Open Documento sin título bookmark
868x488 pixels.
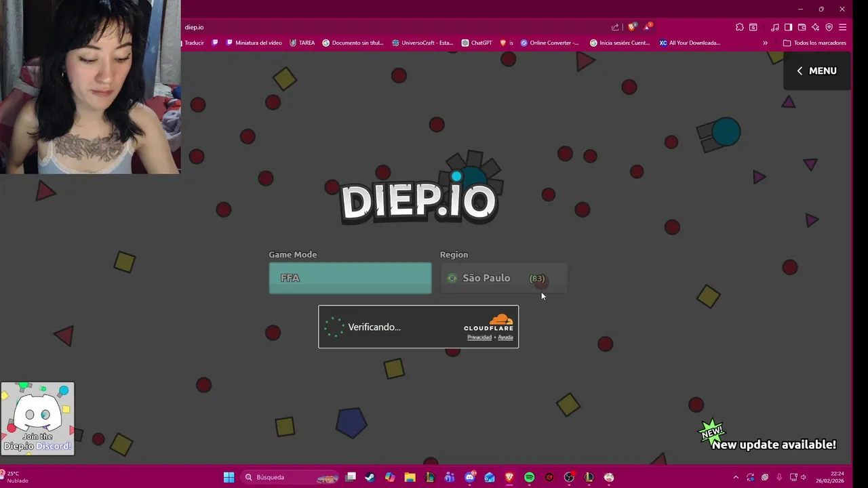(x=353, y=43)
